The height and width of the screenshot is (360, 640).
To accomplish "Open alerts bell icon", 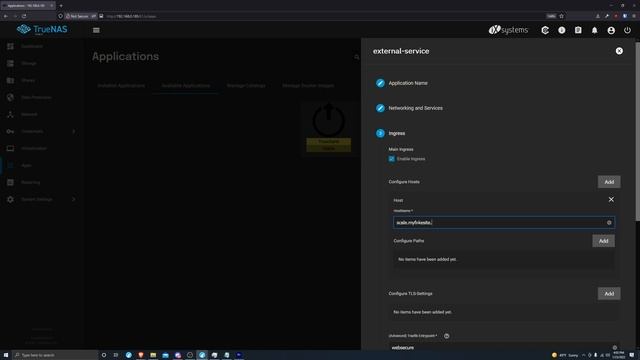I will click(594, 30).
